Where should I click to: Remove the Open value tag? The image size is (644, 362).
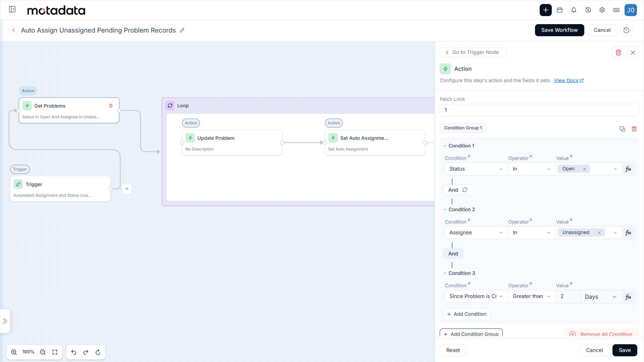tap(584, 169)
